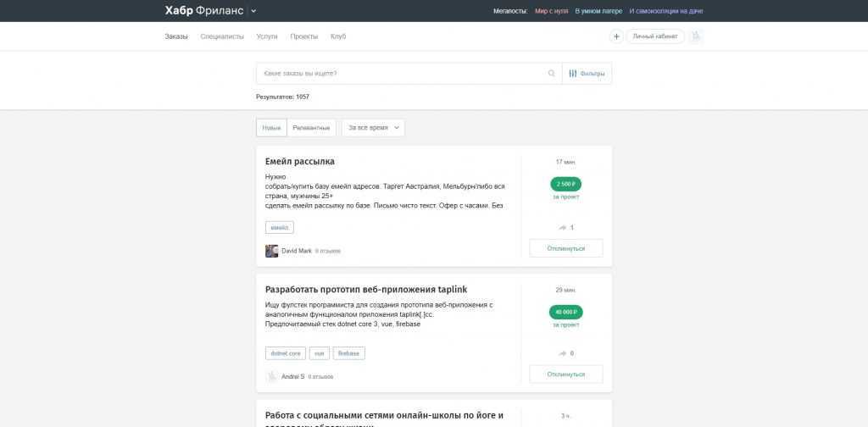The image size is (868, 427).
Task: Click David Mark's 0 отзывов text
Action: pyautogui.click(x=328, y=251)
